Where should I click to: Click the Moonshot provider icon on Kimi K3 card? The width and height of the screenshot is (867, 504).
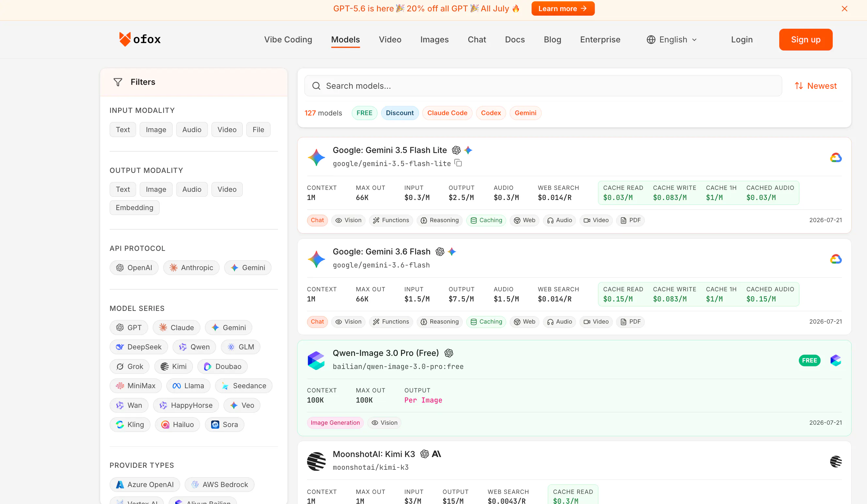pos(836,461)
